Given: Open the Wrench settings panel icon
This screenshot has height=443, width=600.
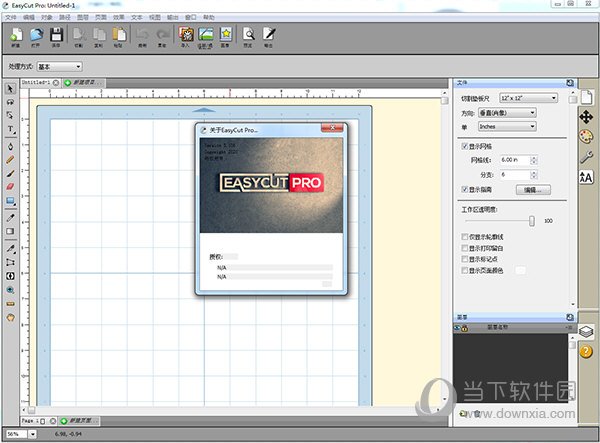Looking at the screenshot, I should (x=586, y=157).
